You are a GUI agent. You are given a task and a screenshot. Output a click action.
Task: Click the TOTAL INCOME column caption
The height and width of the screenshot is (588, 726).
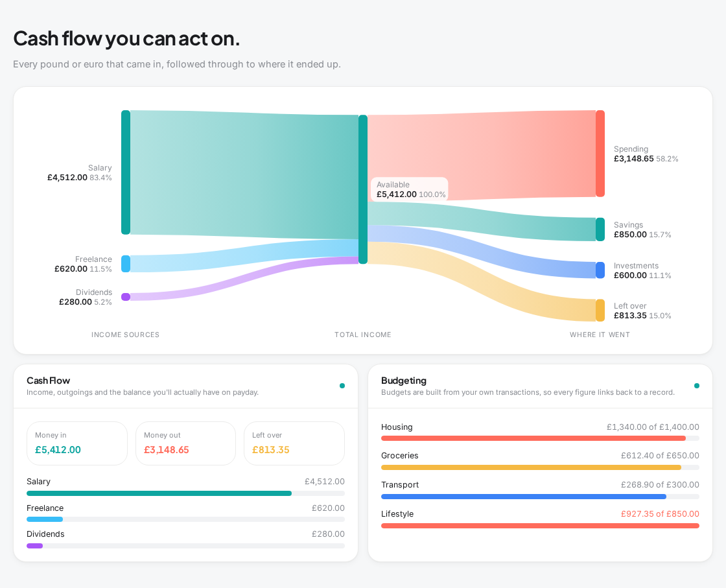[x=363, y=335]
